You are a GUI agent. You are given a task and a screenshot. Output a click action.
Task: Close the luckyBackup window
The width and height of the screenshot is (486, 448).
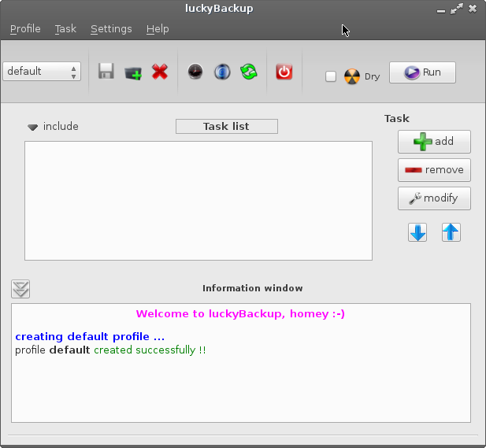pyautogui.click(x=473, y=9)
